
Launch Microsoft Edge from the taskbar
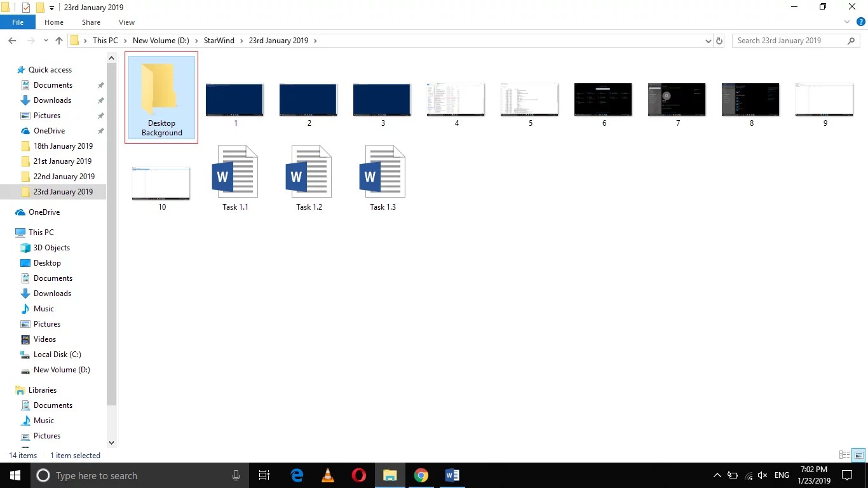296,475
